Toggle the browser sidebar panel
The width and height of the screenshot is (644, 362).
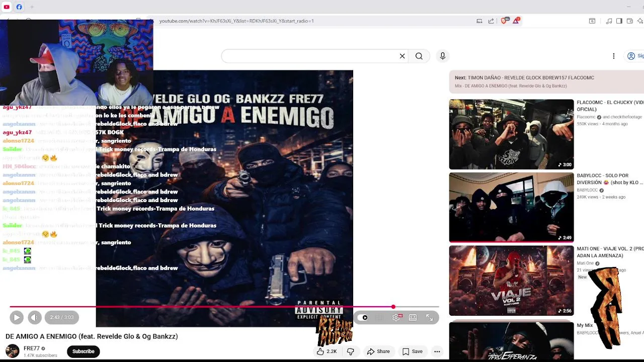coord(619,21)
